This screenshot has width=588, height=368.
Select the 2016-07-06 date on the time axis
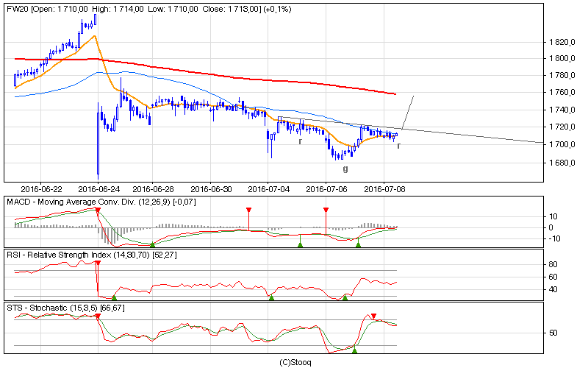pos(326,188)
